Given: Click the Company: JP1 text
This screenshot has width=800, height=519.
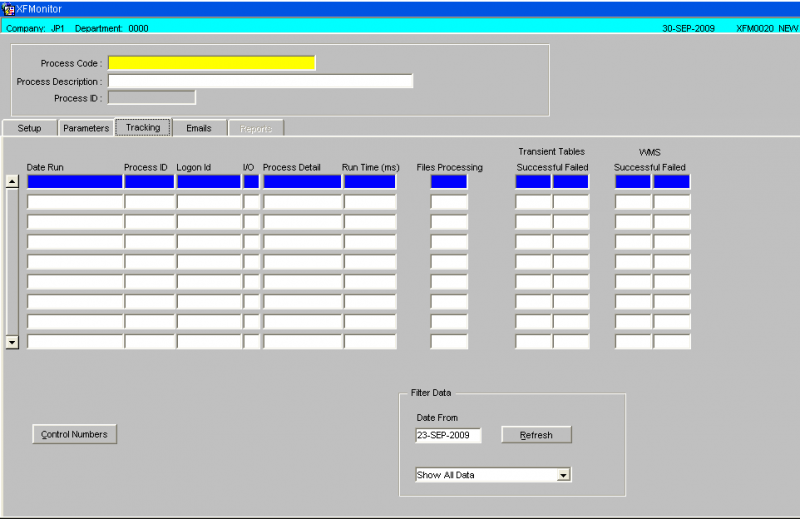Looking at the screenshot, I should (x=35, y=29).
